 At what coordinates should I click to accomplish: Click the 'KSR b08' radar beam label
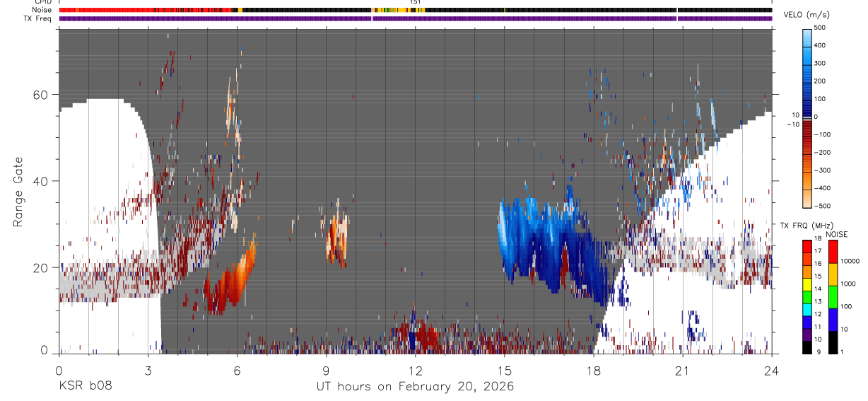click(x=86, y=387)
